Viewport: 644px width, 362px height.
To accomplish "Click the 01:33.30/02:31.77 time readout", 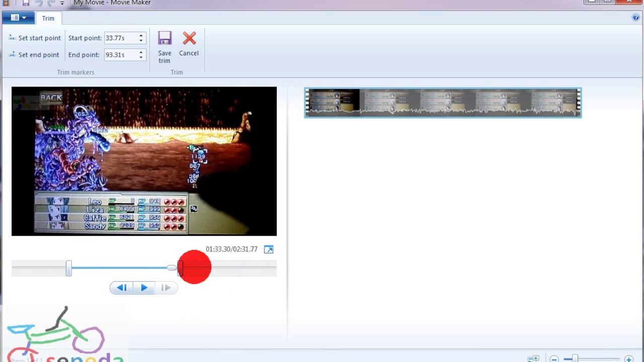I will click(231, 249).
